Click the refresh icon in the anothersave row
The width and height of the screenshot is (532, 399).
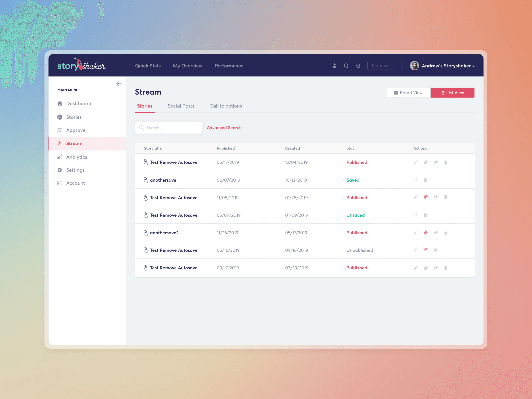[x=415, y=180]
